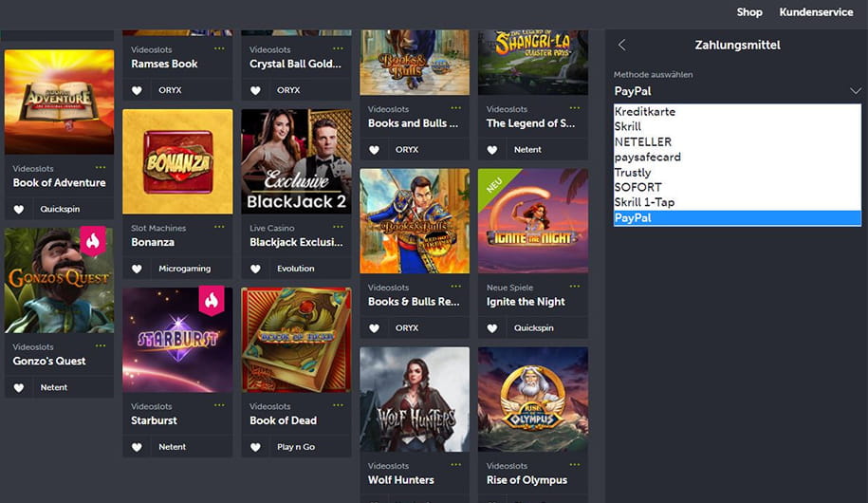Favorite Book of Dead via heart icon
The image size is (868, 503).
pyautogui.click(x=255, y=447)
